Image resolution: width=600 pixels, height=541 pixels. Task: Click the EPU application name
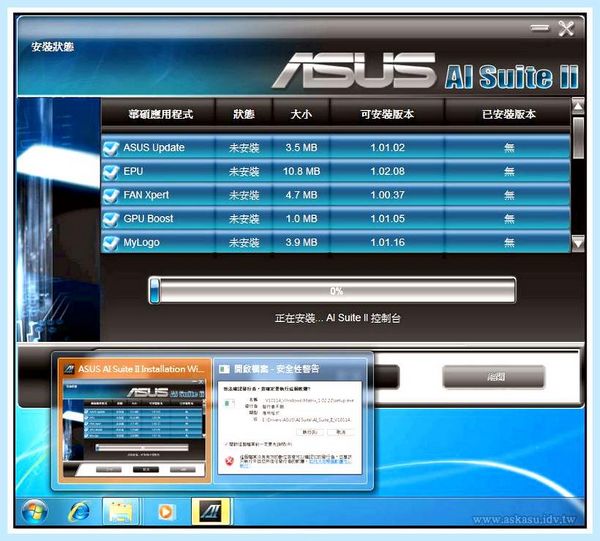pyautogui.click(x=133, y=171)
